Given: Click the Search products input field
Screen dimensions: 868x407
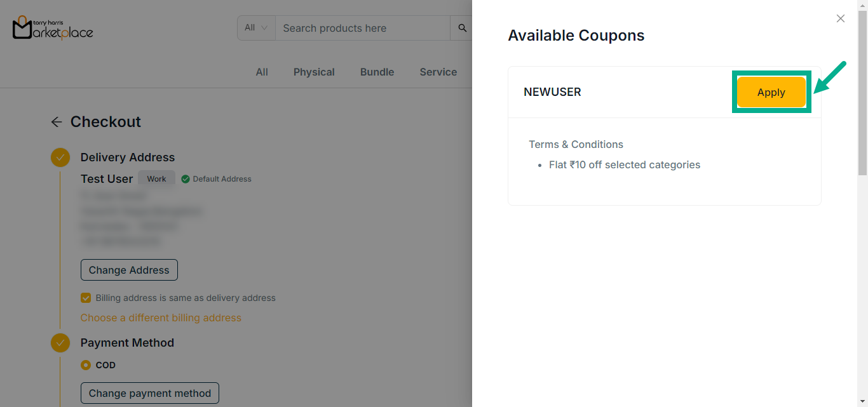Looking at the screenshot, I should (362, 28).
